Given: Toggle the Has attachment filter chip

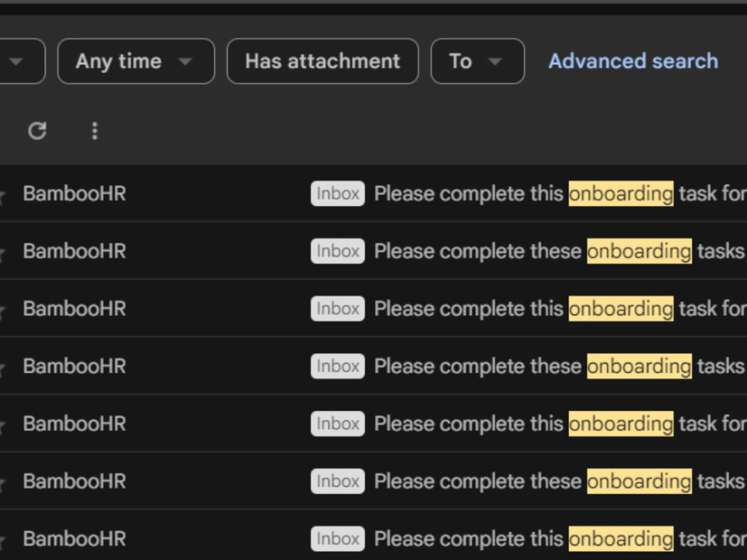Looking at the screenshot, I should 323,61.
